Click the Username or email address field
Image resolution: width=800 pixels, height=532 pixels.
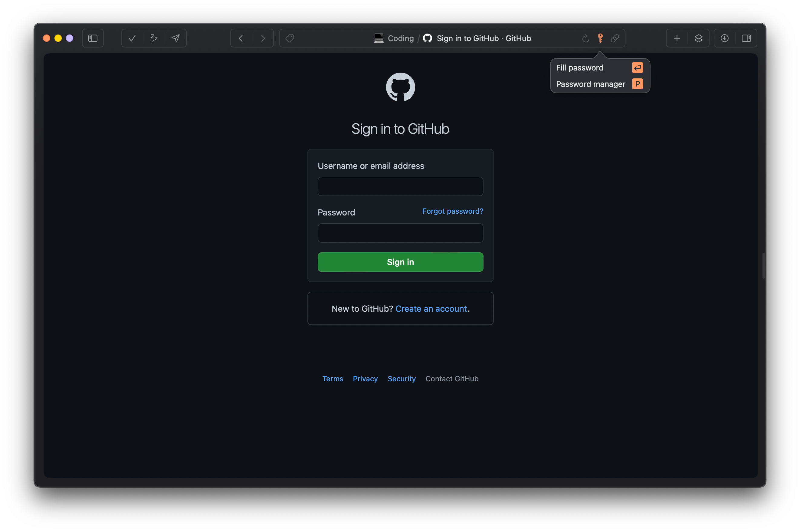(x=400, y=186)
